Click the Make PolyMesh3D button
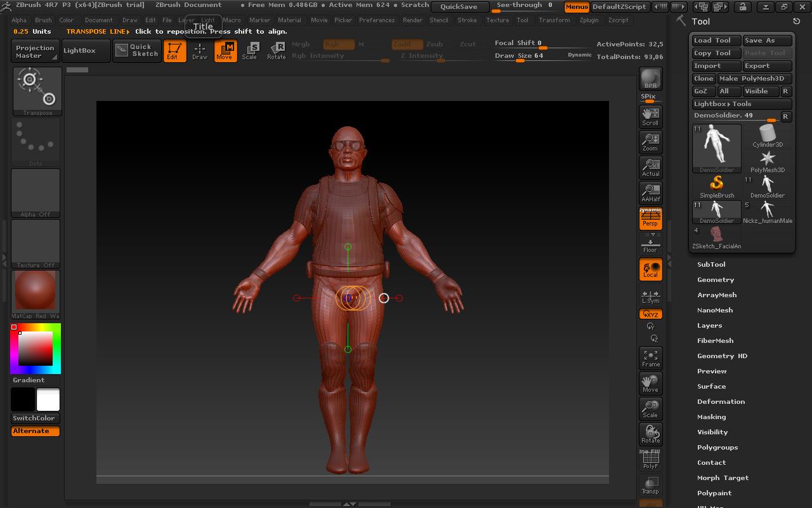This screenshot has width=812, height=508. tap(752, 78)
